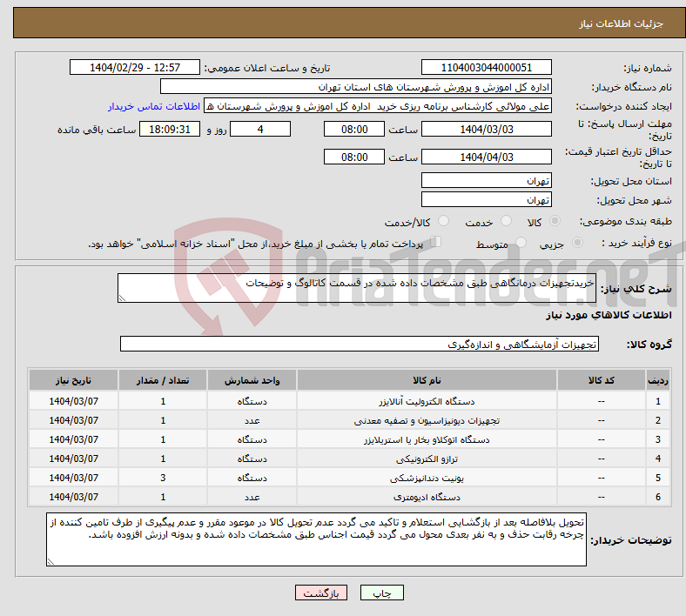Click the تاریخ نیاز column header
686x616 pixels.
coord(73,380)
